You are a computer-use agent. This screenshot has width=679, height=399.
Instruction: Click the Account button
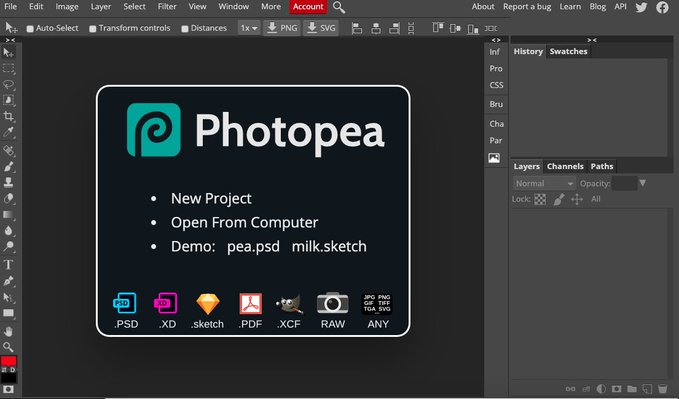308,6
